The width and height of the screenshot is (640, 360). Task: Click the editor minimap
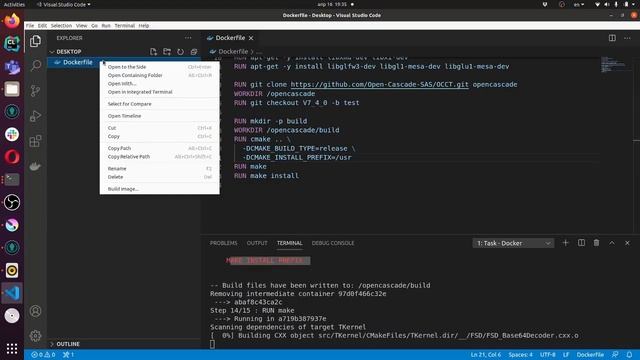click(x=616, y=65)
